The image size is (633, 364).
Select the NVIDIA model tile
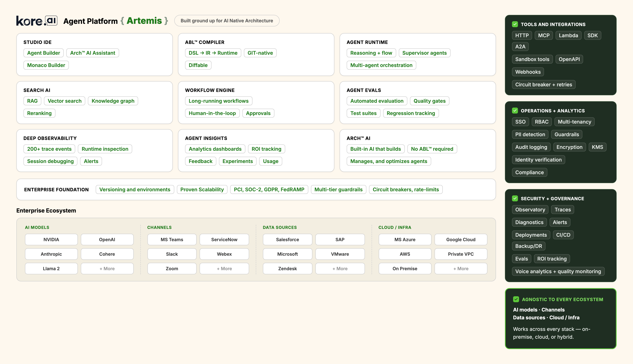[51, 240]
